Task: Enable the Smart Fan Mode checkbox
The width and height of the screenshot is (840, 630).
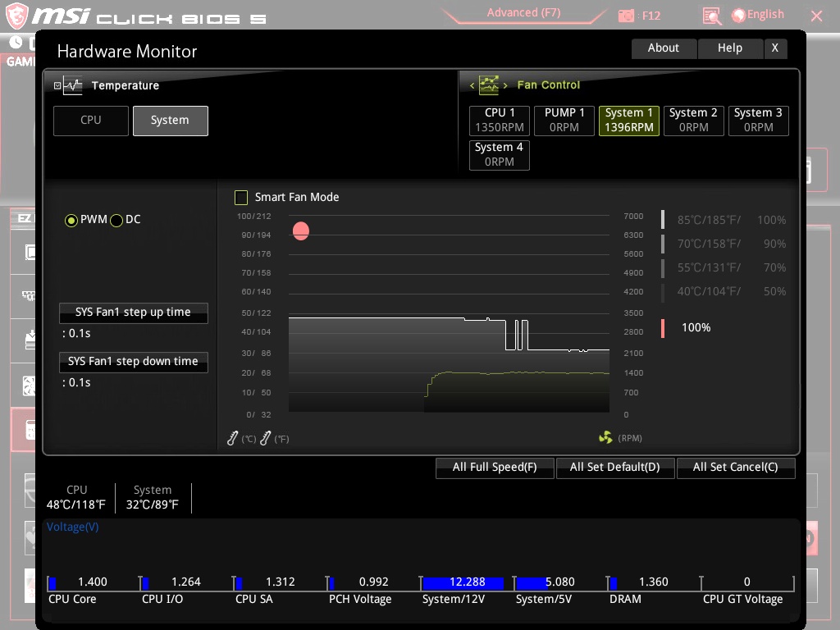Action: tap(241, 197)
